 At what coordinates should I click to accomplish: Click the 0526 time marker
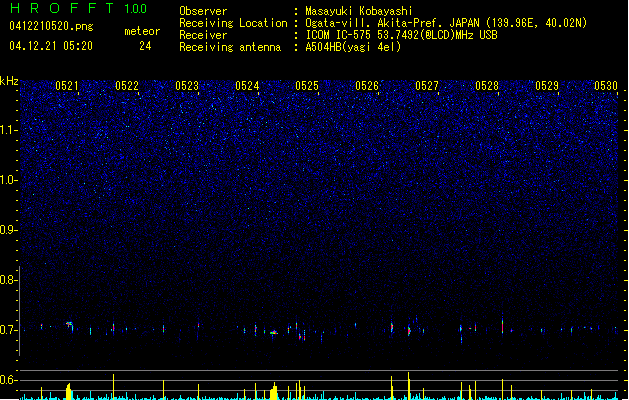367,86
